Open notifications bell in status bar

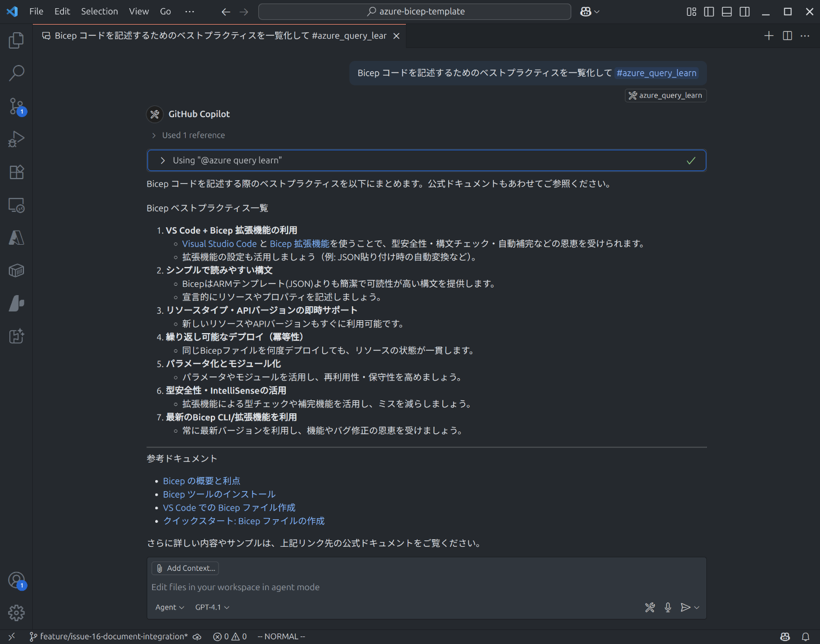[806, 636]
